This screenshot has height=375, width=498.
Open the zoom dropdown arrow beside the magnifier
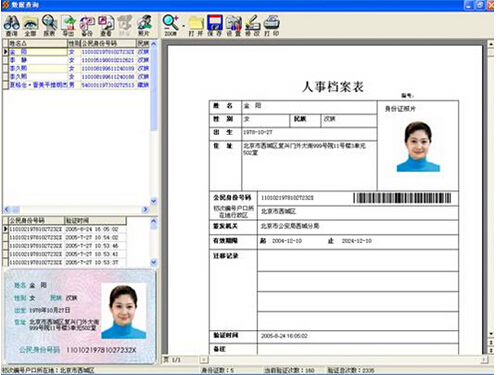pos(183,26)
